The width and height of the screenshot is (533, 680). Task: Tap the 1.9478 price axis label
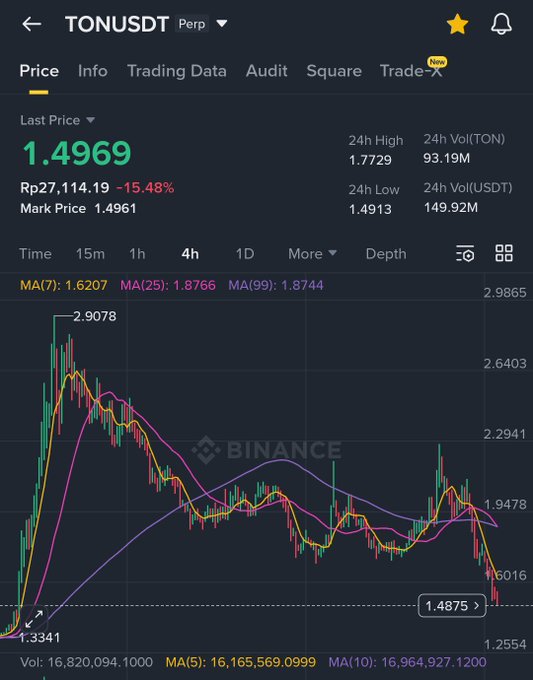pyautogui.click(x=505, y=505)
